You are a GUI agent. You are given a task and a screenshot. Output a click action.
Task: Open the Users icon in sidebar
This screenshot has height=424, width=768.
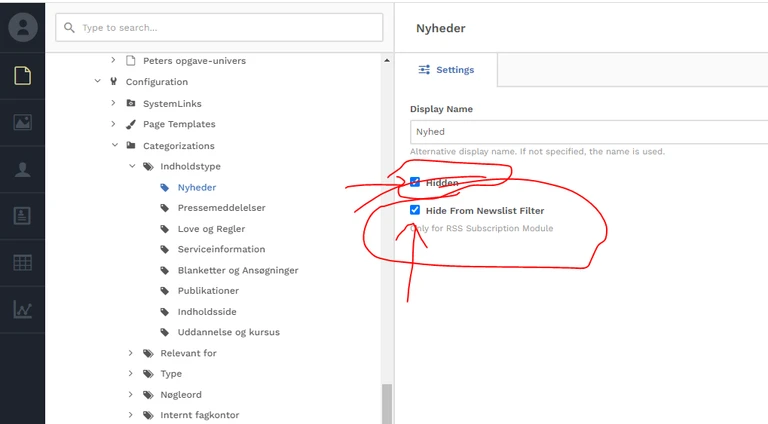tap(22, 169)
